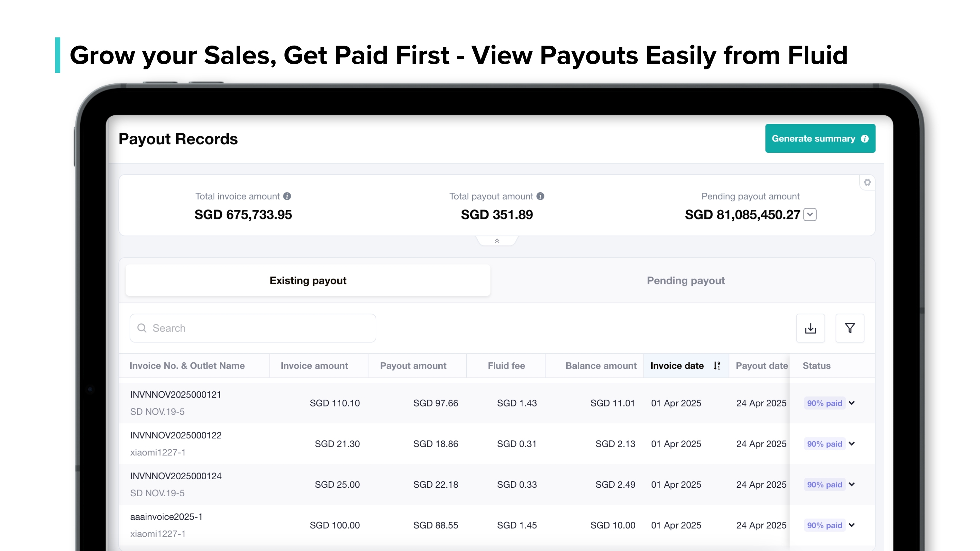Collapse summary card with double chevron
The width and height of the screenshot is (980, 551).
pos(497,241)
